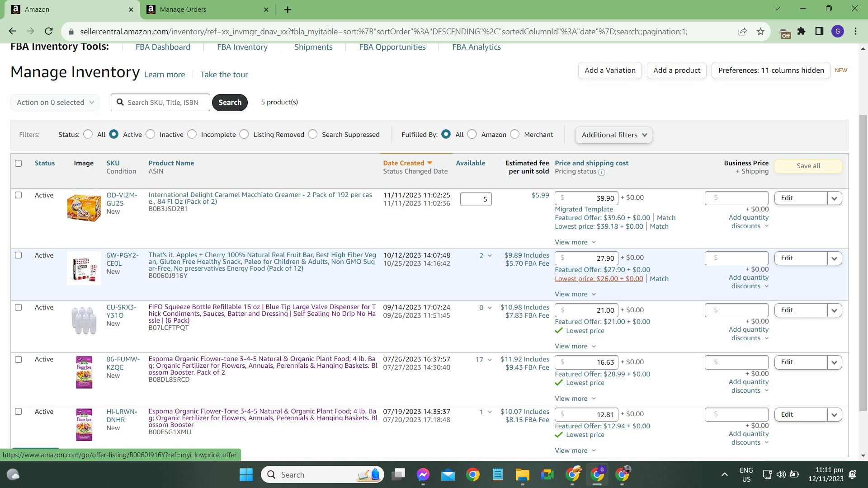Open a new browser tab
Image resolution: width=868 pixels, height=488 pixels.
click(288, 9)
